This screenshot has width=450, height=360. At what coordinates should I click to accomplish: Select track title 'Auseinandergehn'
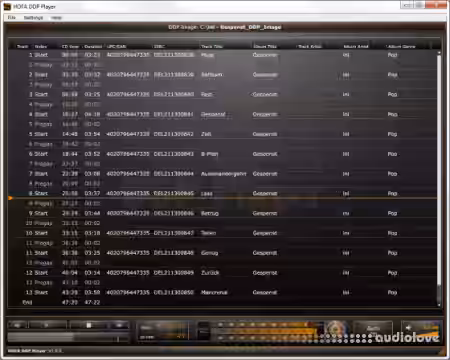click(x=224, y=174)
